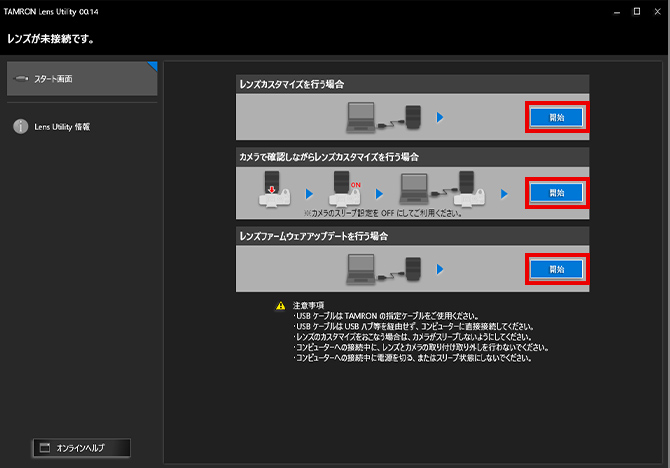Click note about 電源を切る、またはスリープ状態
670x468 pixels.
[413, 358]
